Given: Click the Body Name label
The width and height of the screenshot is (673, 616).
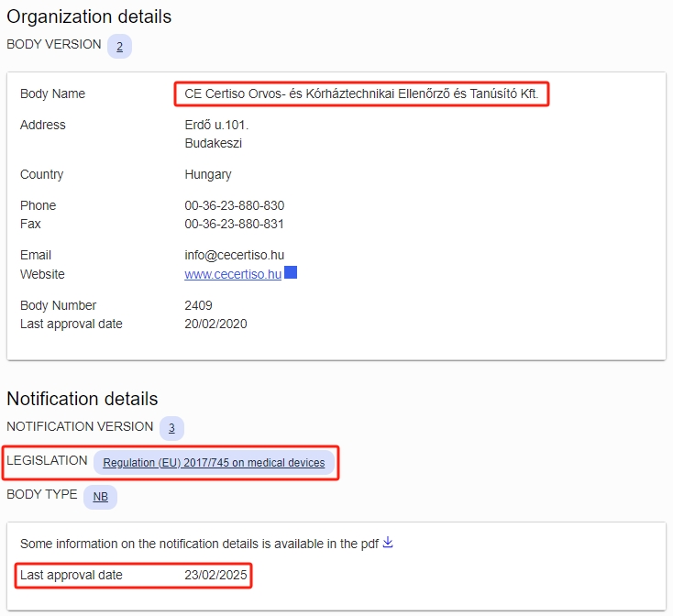Looking at the screenshot, I should [x=53, y=93].
